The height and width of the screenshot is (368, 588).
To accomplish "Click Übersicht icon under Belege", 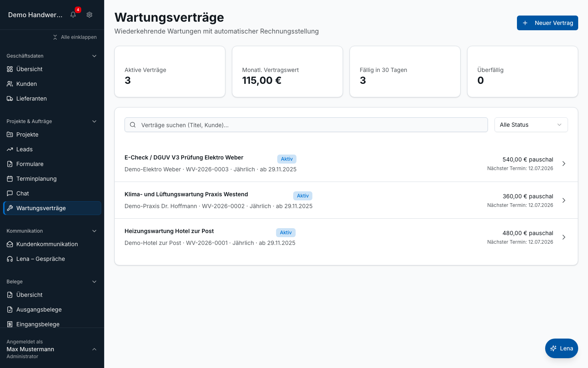I will 10,295.
